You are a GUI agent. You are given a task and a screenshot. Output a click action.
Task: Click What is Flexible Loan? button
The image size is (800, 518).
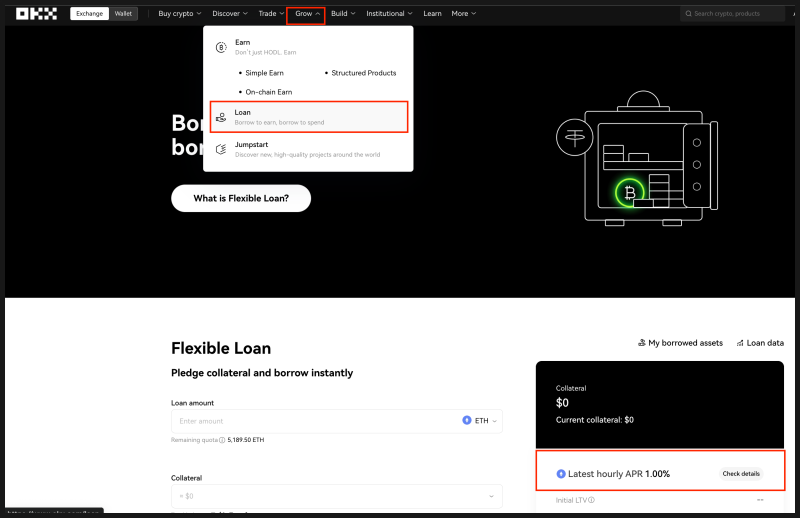coord(241,198)
